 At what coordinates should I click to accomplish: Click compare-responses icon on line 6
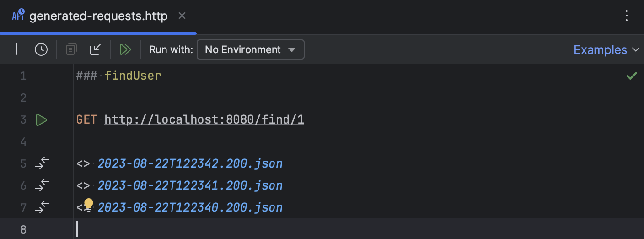pos(42,185)
